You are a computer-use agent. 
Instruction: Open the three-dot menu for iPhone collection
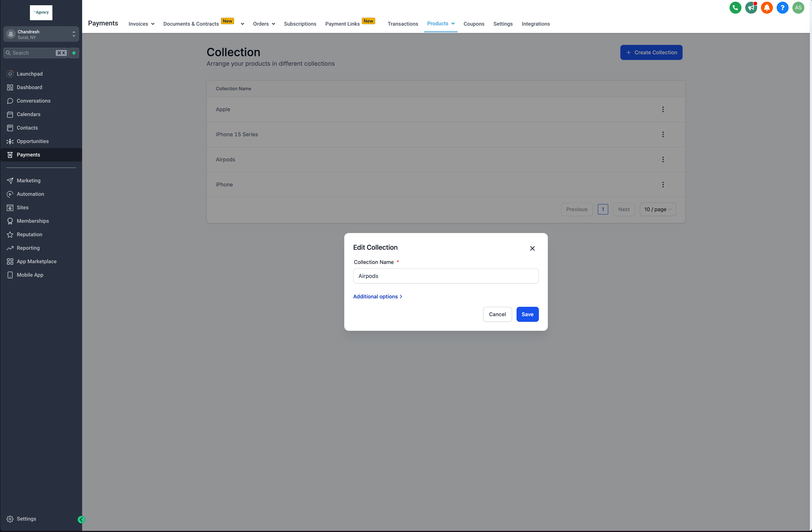coord(663,185)
